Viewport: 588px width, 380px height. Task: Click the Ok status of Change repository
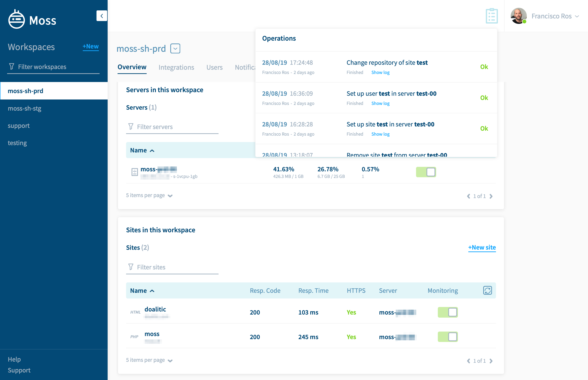click(484, 67)
